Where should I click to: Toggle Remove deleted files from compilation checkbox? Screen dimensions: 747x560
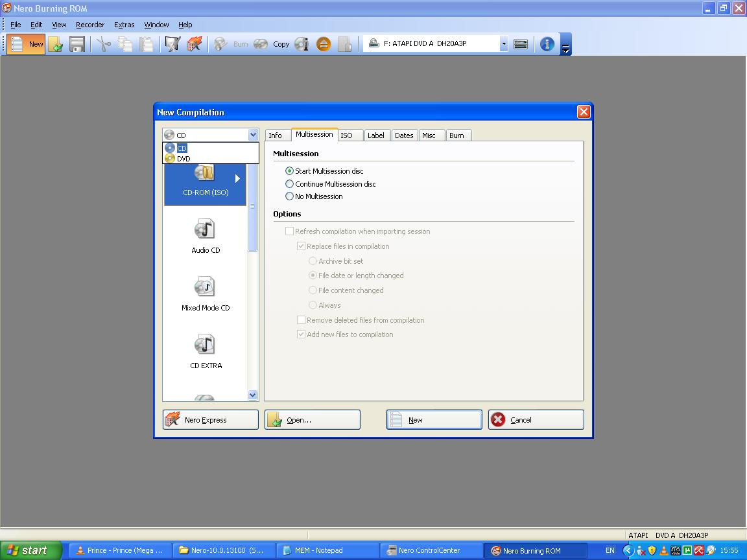301,320
